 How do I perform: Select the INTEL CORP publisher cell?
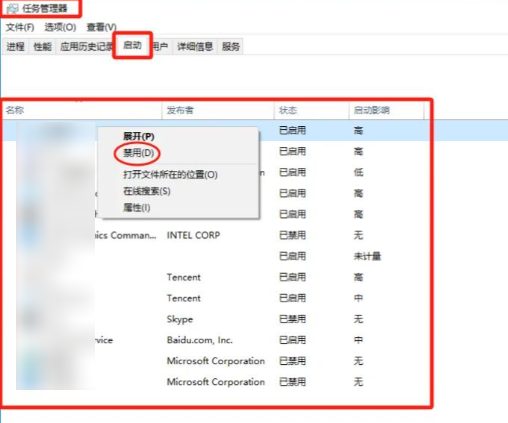(x=193, y=235)
